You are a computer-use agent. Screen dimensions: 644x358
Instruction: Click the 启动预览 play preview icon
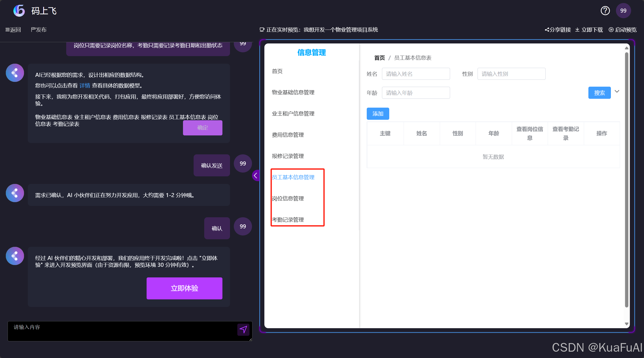612,30
